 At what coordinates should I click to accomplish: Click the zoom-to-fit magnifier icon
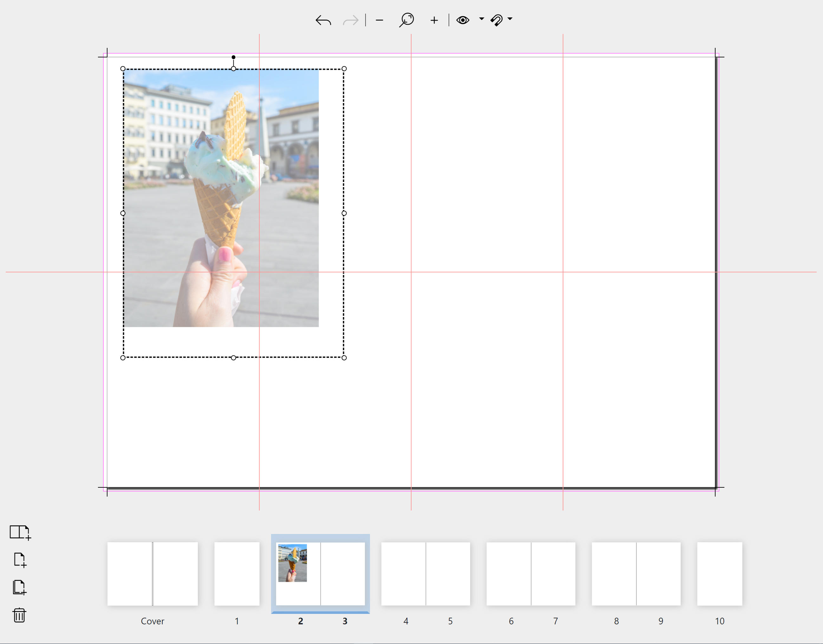406,20
